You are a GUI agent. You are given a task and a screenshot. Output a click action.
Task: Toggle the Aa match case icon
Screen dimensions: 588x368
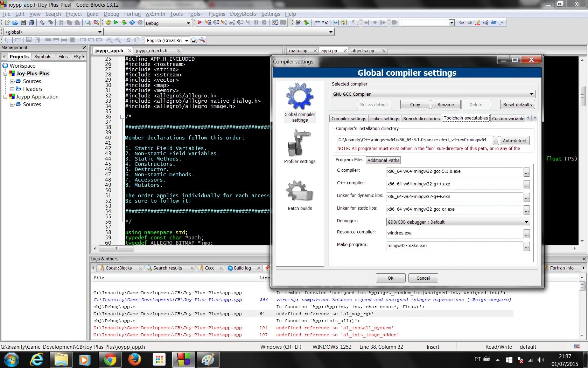[494, 23]
